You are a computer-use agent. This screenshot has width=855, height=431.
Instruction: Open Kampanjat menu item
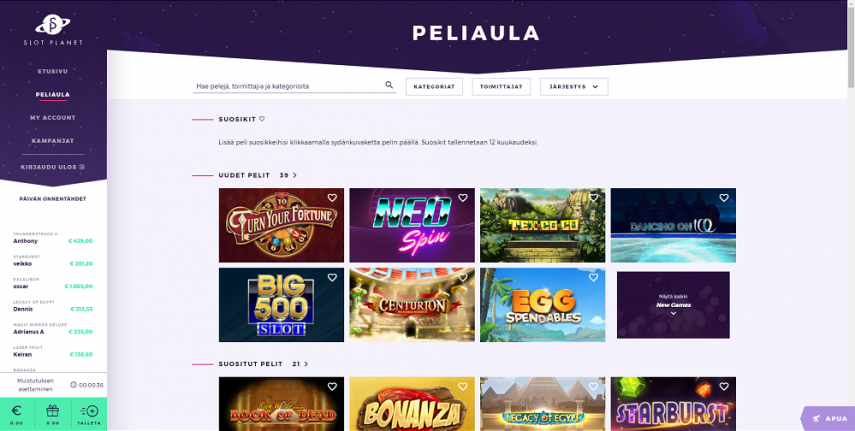tap(53, 141)
